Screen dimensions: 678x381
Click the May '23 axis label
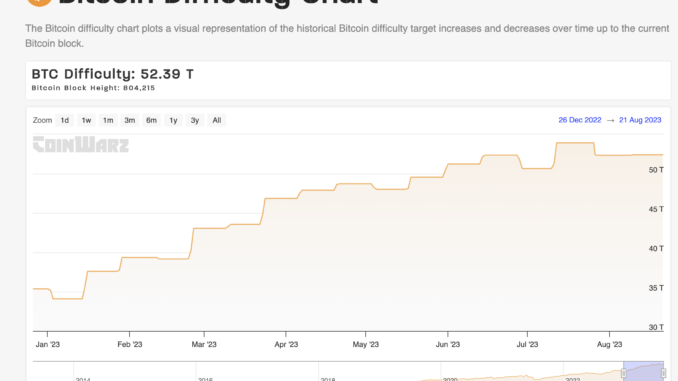click(x=366, y=344)
